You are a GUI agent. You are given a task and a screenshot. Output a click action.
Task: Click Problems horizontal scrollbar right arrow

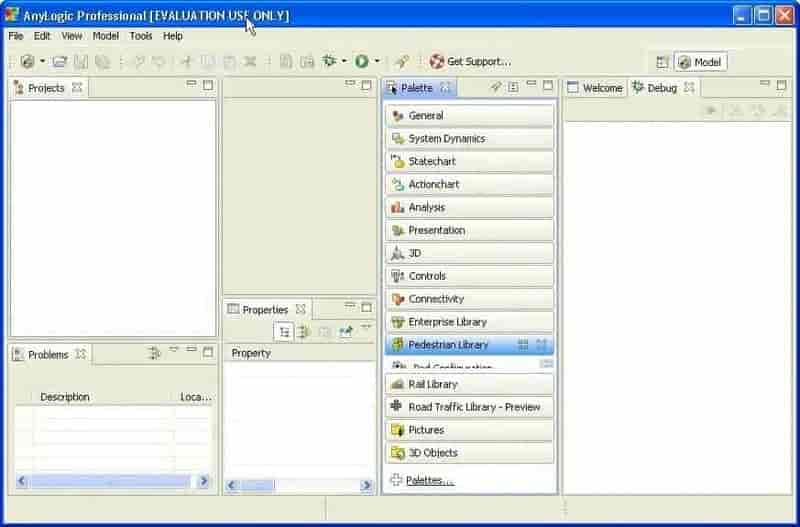[x=204, y=481]
